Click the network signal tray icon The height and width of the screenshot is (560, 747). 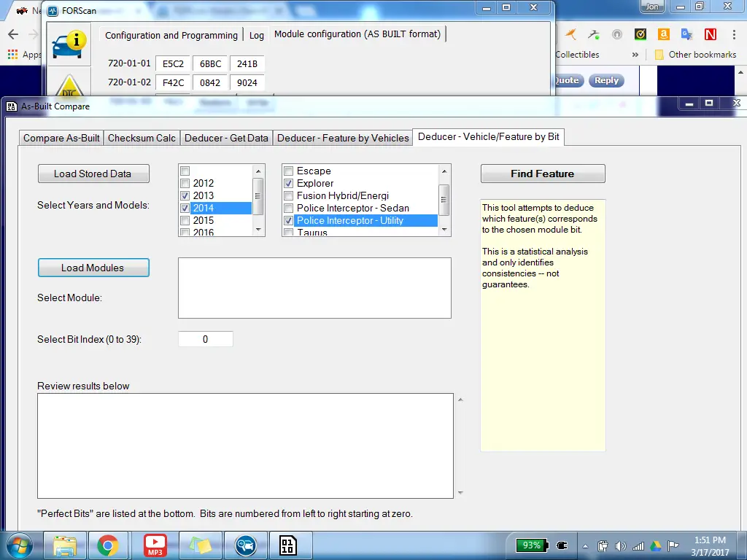[x=638, y=546]
